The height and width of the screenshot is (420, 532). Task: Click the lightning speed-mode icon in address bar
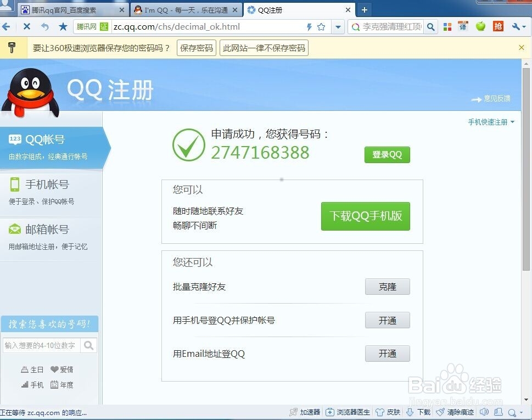(x=309, y=27)
